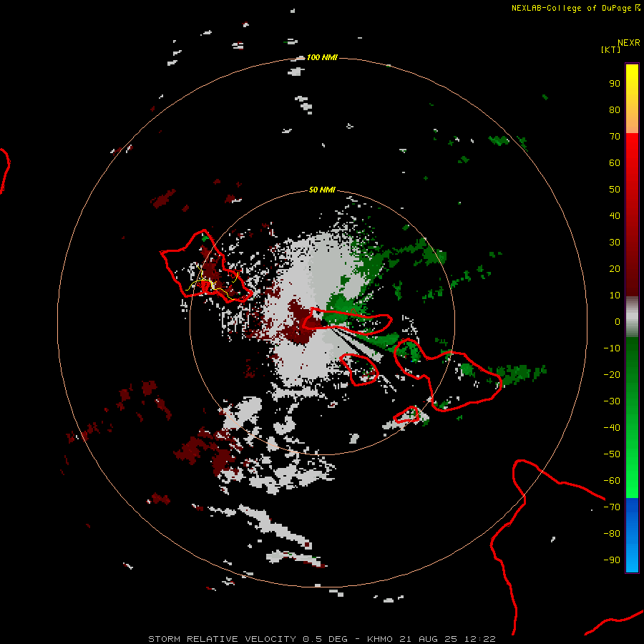644x644 pixels.
Task: Click the positive 20 value on the velocity scale
Action: tap(615, 269)
